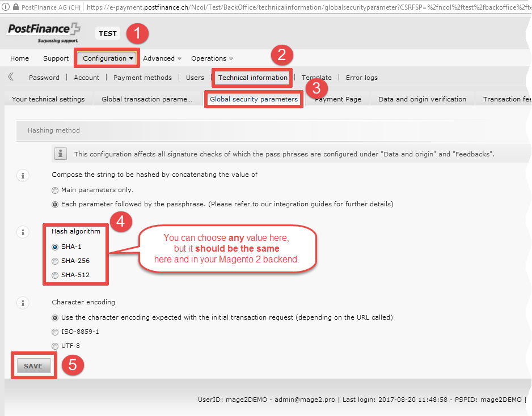The height and width of the screenshot is (416, 532).
Task: Click the SAVE button
Action: [x=33, y=366]
